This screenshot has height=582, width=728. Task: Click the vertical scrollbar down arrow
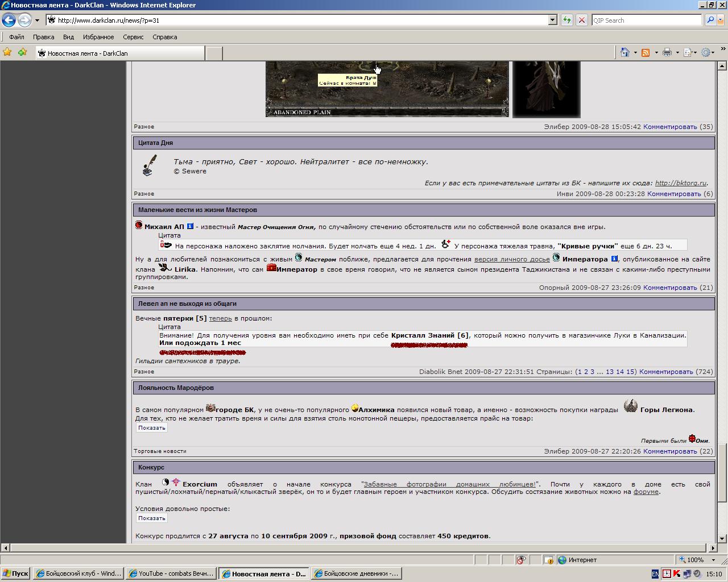(722, 539)
